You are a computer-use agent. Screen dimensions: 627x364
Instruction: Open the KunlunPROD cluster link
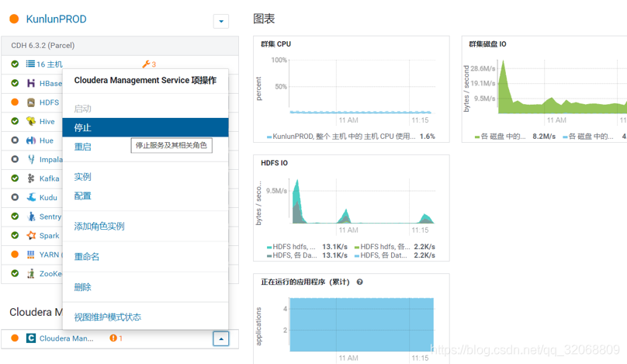(56, 19)
